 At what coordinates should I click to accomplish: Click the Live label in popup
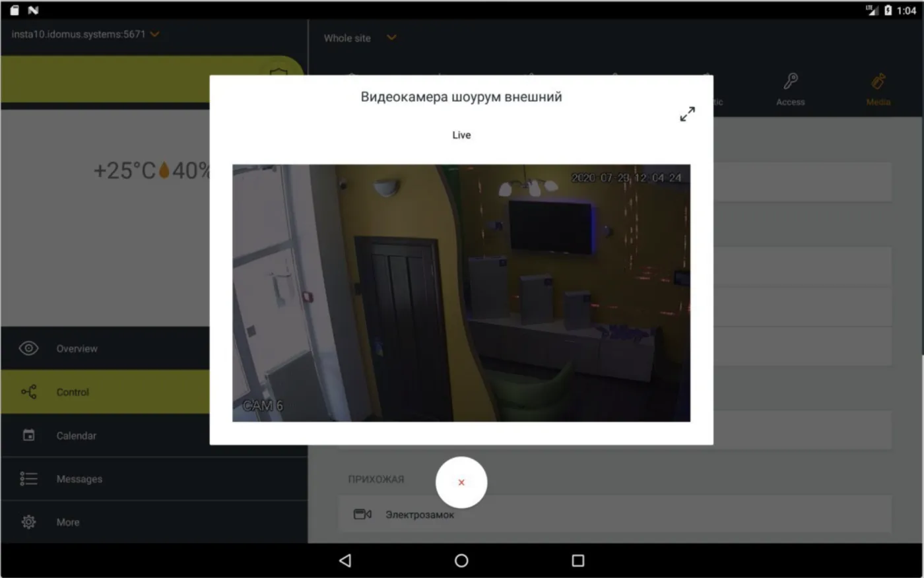coord(461,135)
